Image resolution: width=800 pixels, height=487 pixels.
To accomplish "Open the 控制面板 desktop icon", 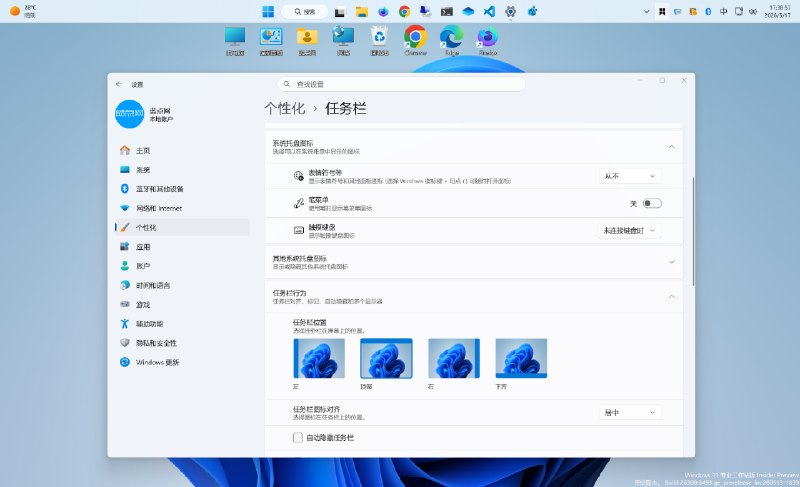I will click(271, 41).
